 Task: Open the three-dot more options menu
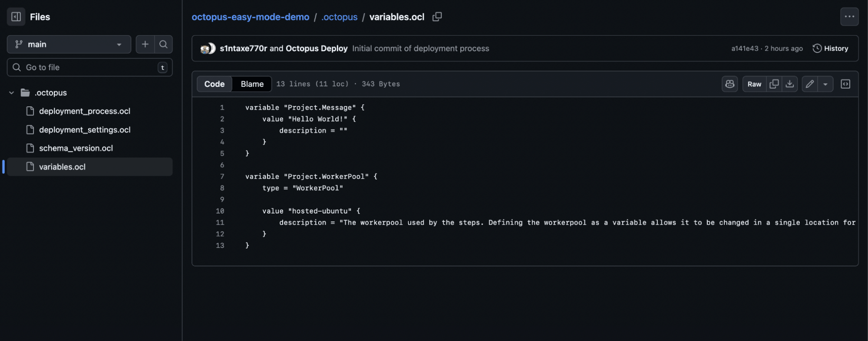coord(849,17)
